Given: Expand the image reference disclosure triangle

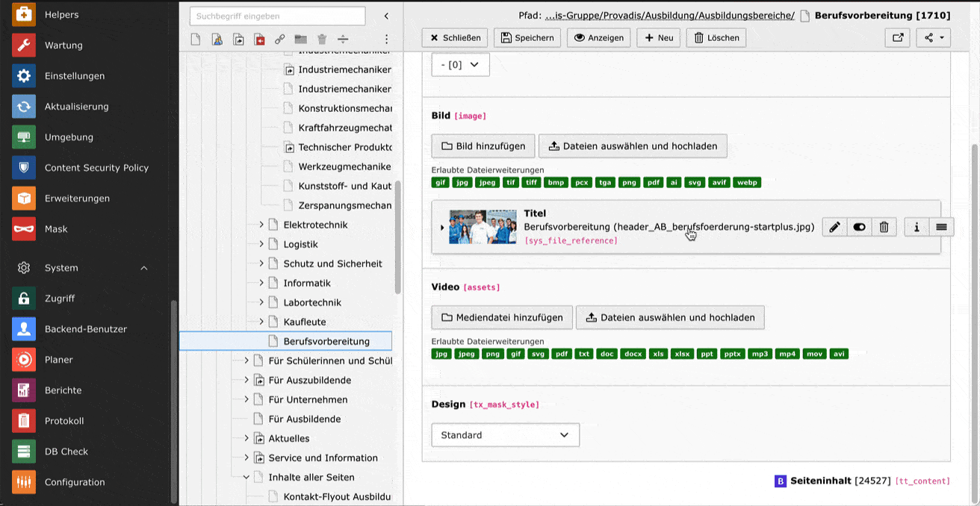Looking at the screenshot, I should click(x=441, y=228).
